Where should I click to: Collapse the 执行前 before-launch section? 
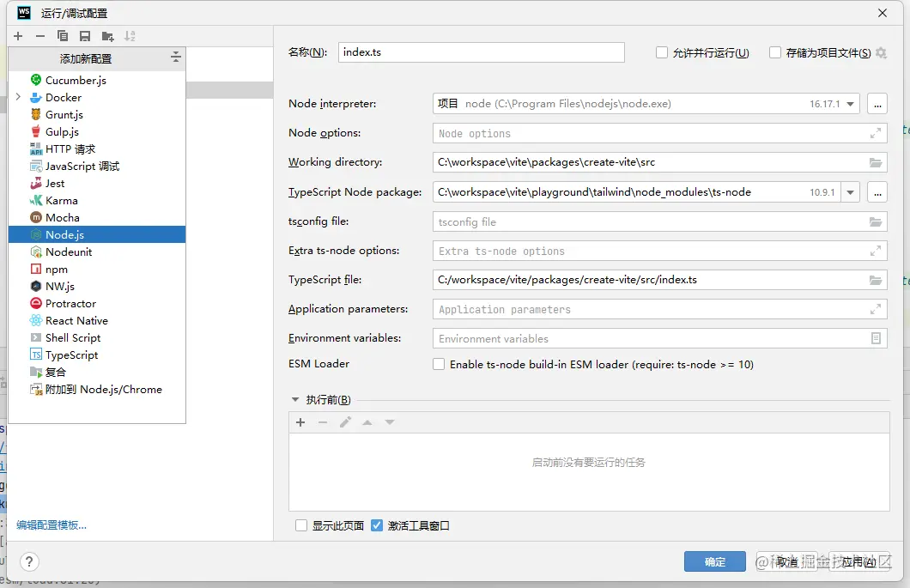(294, 399)
